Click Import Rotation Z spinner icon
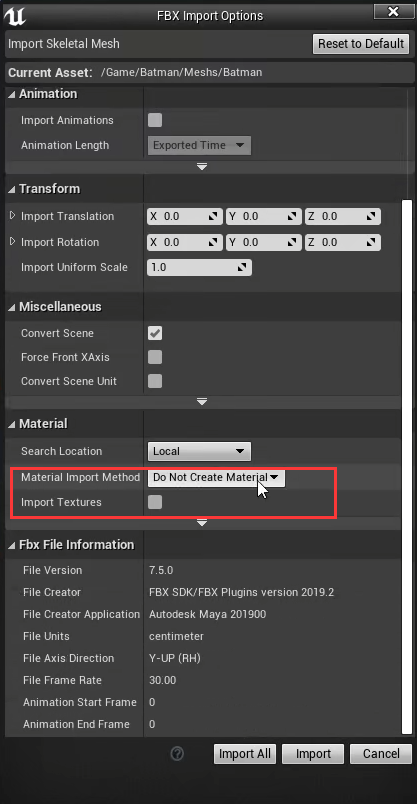This screenshot has width=417, height=804. pos(371,242)
